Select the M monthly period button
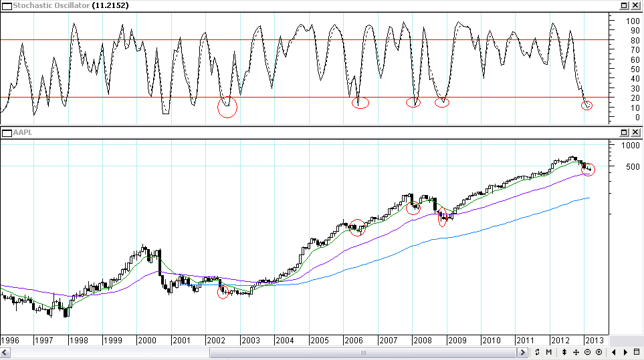Screen dimensions: 644x360 click(549, 352)
